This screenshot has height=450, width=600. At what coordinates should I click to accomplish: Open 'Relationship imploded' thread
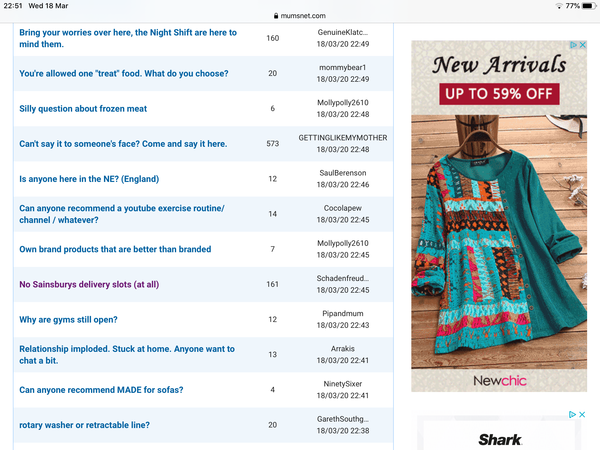[x=127, y=355]
